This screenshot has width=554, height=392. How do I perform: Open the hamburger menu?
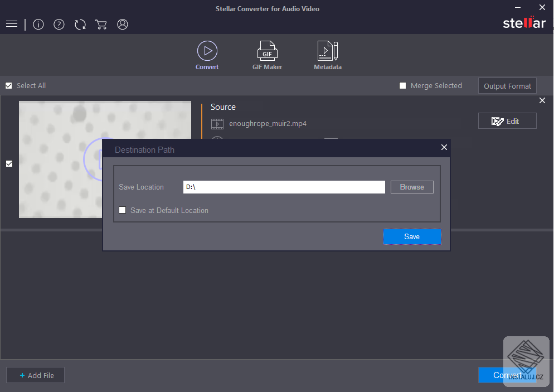[11, 24]
